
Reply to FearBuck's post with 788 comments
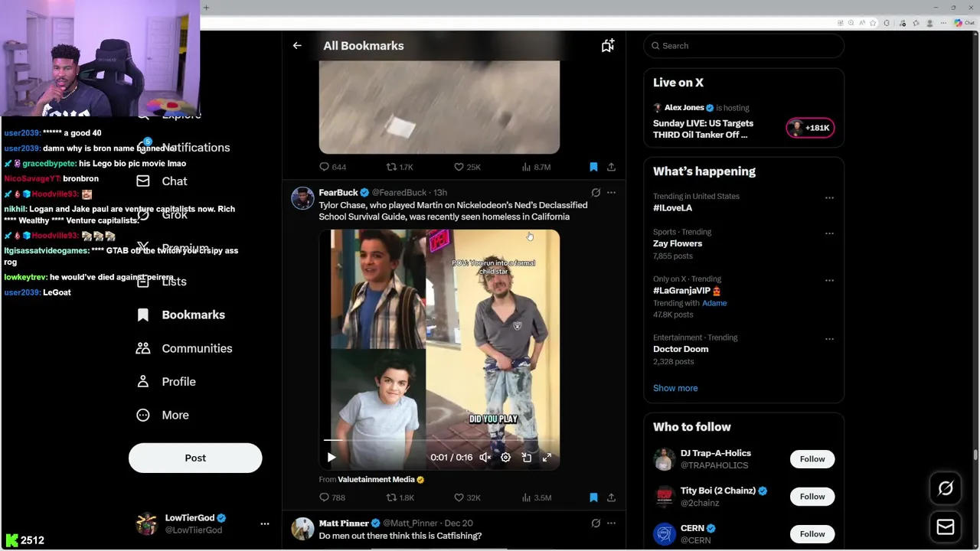point(332,497)
